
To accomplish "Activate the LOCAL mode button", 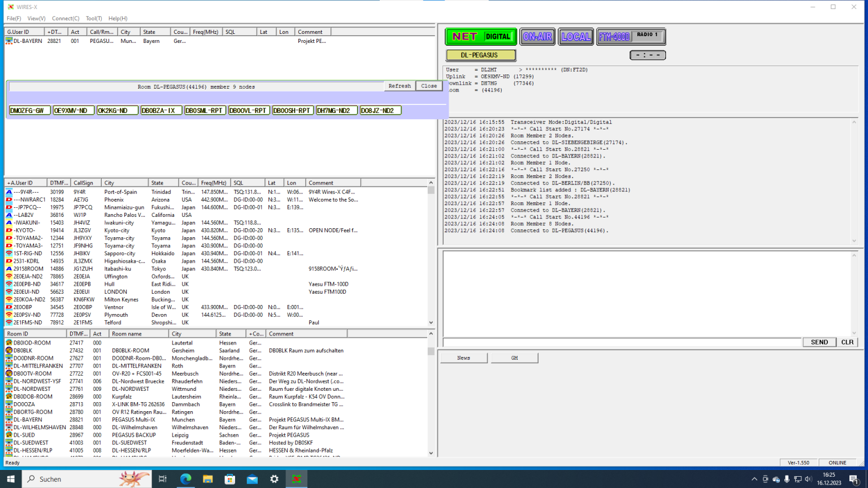I will tap(575, 36).
